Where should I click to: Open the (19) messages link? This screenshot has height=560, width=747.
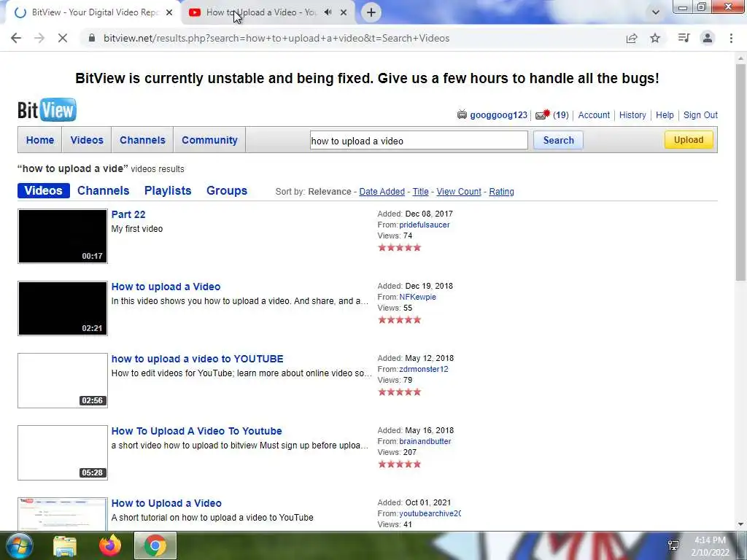[561, 114]
